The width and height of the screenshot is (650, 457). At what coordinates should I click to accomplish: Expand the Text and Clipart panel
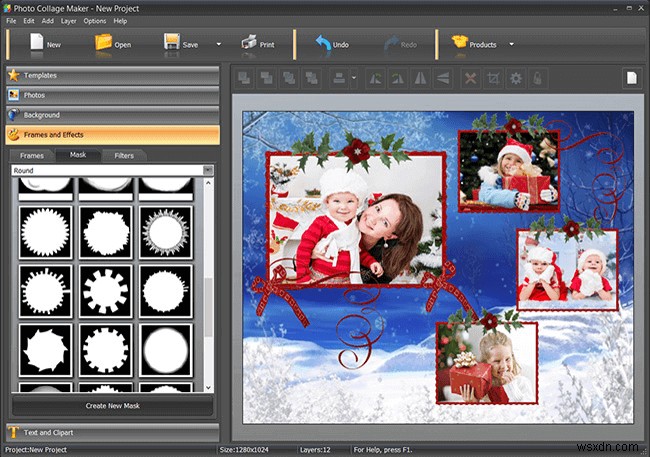click(x=110, y=432)
